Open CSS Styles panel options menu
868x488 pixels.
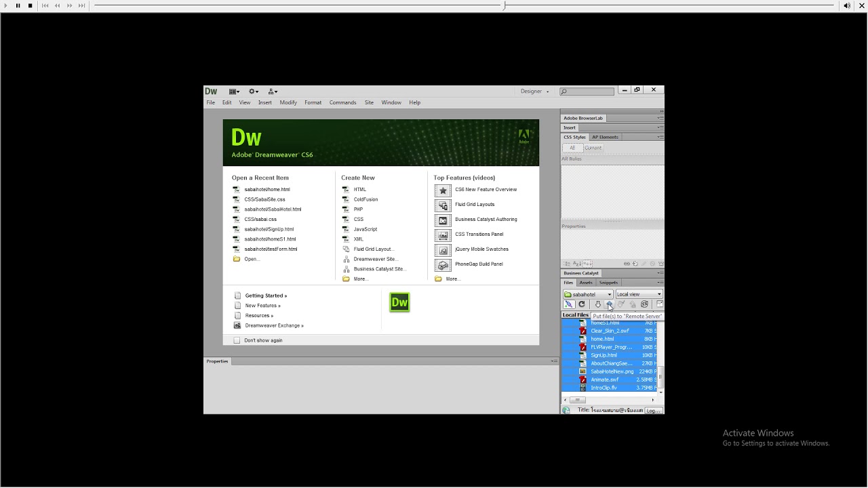[x=660, y=137]
